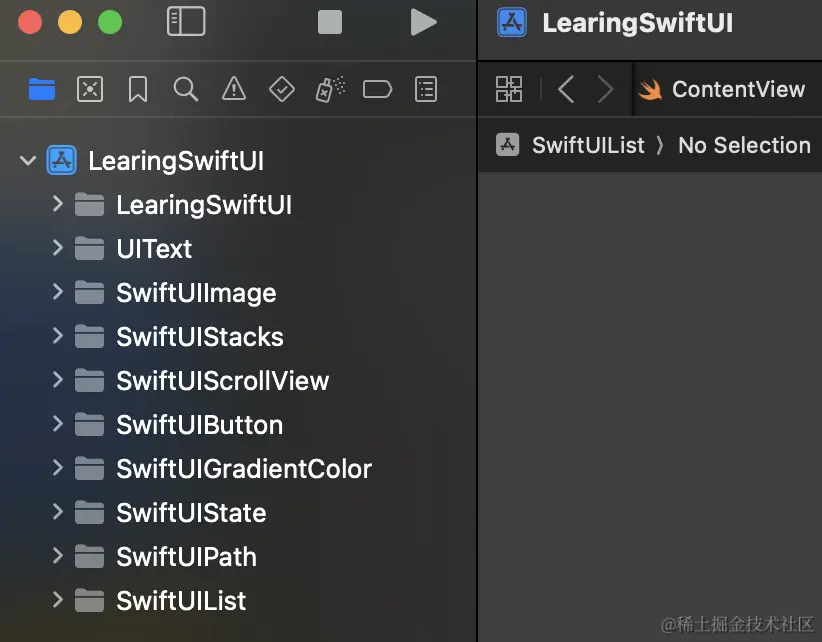822x642 pixels.
Task: Run the project with play button
Action: (423, 22)
